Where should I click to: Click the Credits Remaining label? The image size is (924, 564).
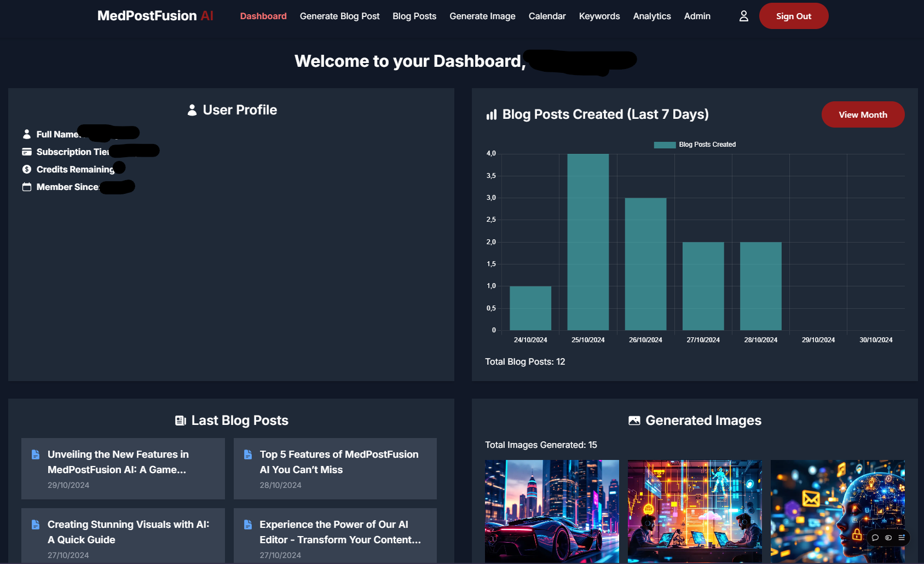[76, 169]
